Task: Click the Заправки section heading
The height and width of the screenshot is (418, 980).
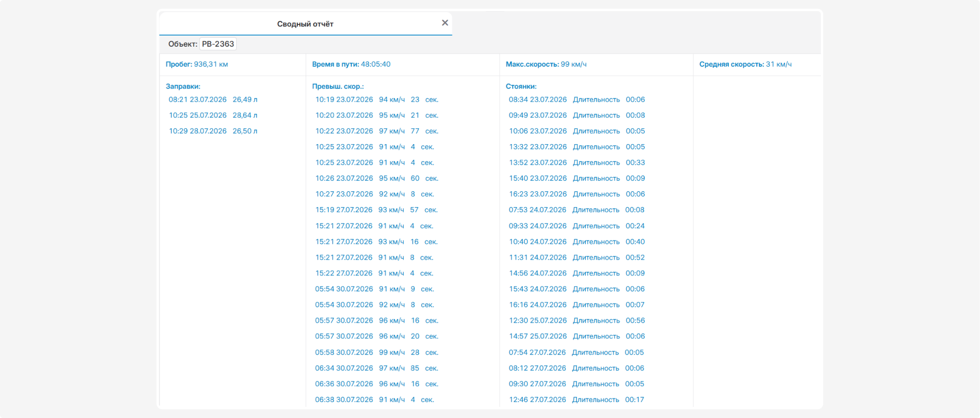Action: coord(183,86)
